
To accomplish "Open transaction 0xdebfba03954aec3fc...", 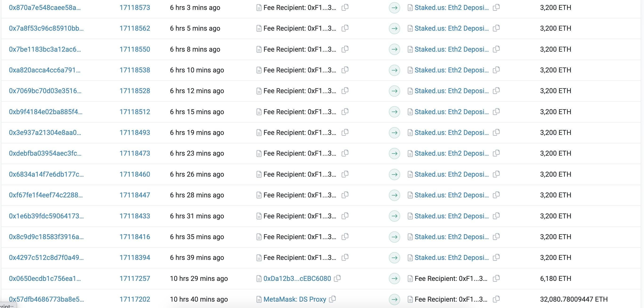I will pyautogui.click(x=45, y=153).
